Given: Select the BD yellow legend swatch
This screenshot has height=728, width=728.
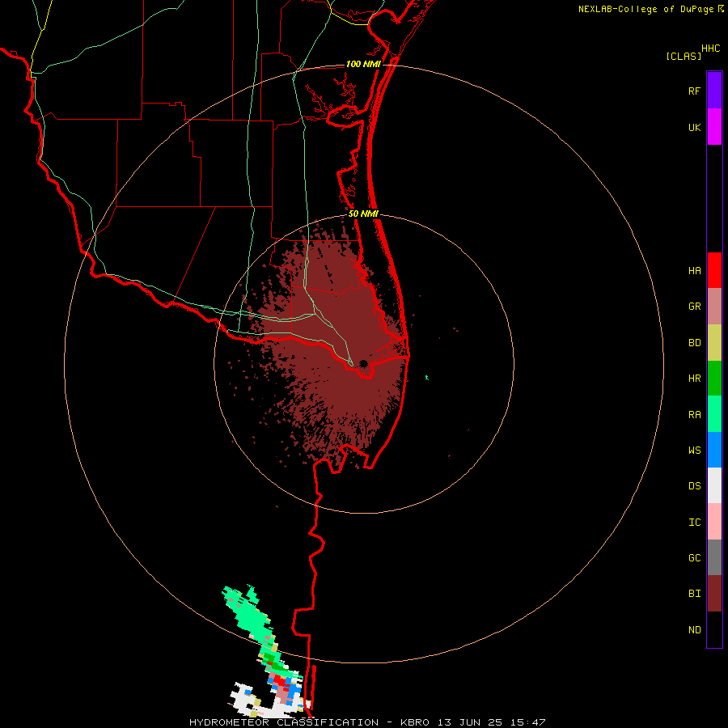Looking at the screenshot, I should pos(714,343).
